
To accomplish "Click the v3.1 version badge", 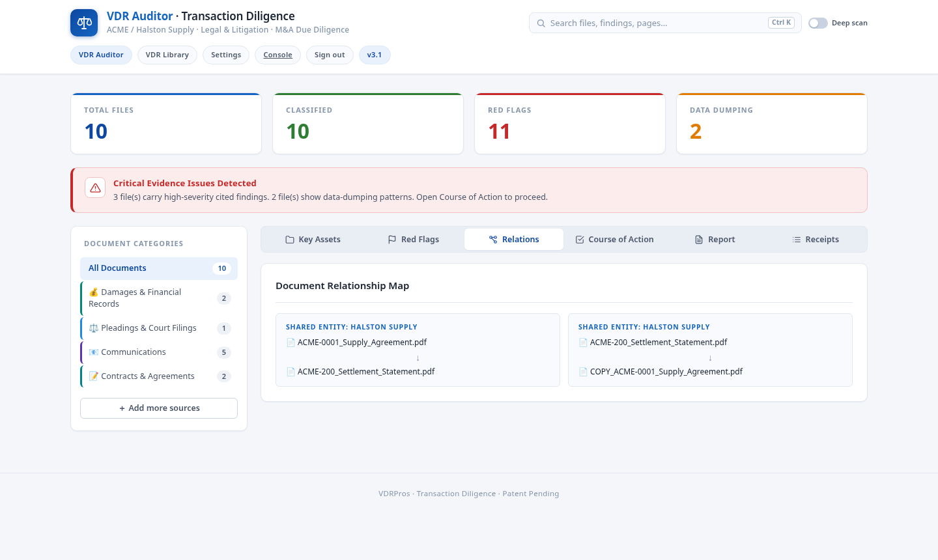I will point(375,55).
